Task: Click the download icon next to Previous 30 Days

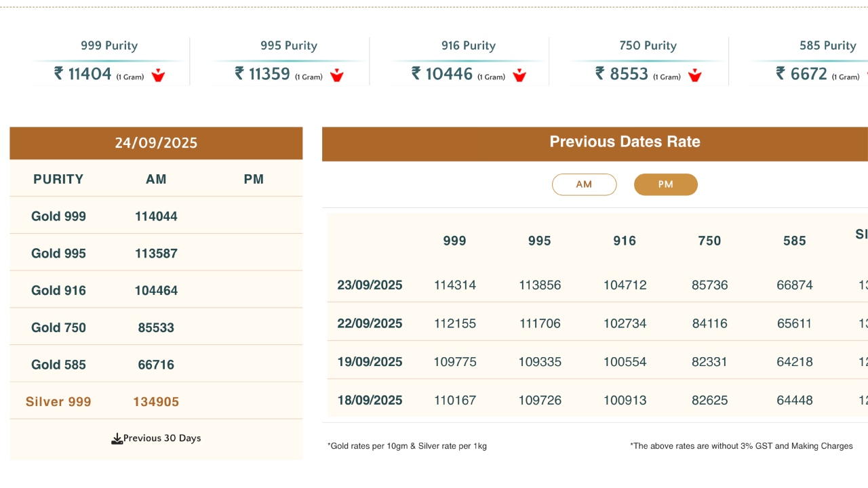Action: coord(117,439)
